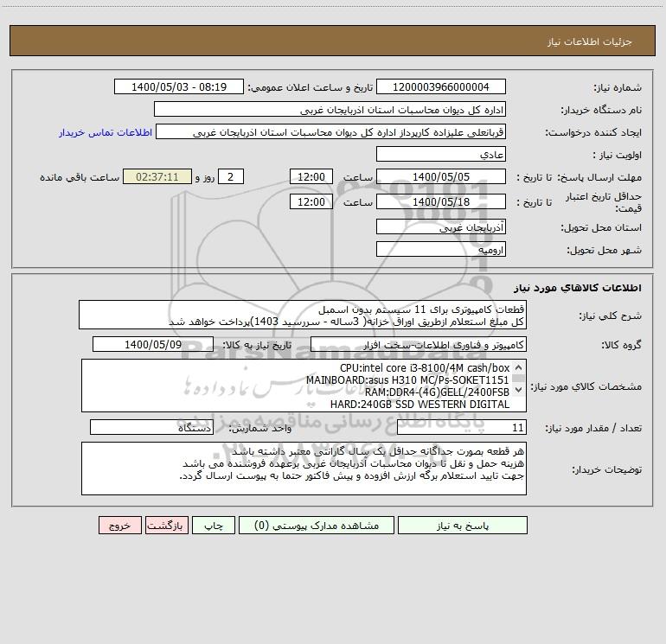666x644 pixels.
Task: Click the remaining time countdown 02:37:11
Action: [157, 177]
